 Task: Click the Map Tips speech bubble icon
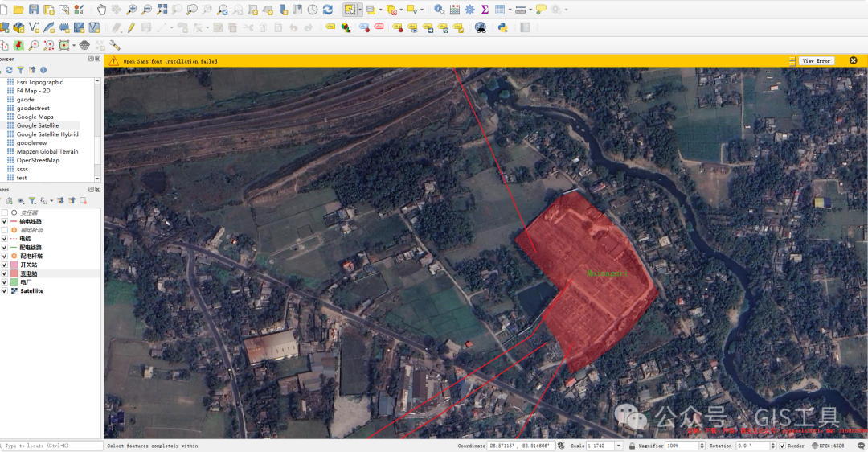[541, 10]
